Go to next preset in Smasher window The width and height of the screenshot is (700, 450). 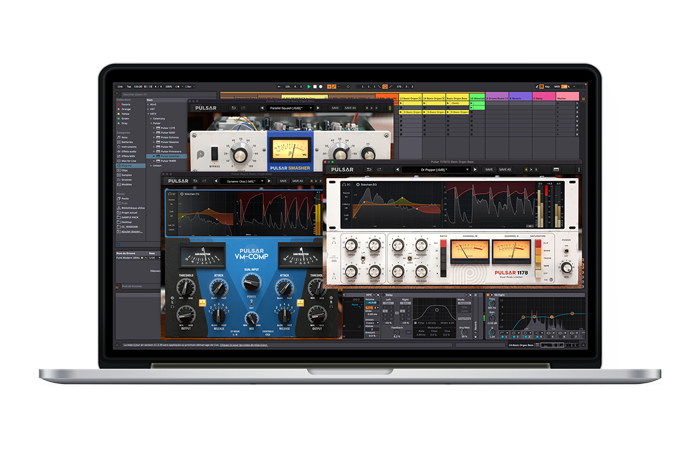[x=318, y=108]
